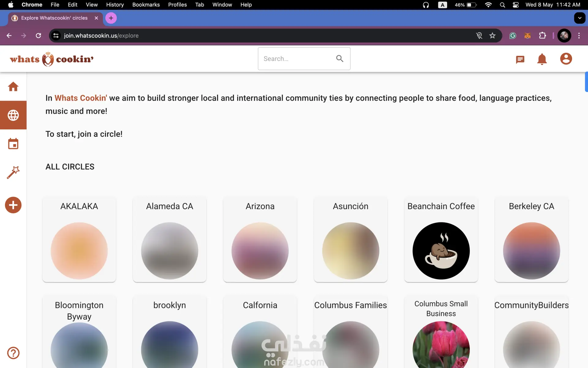588x368 pixels.
Task: Open the chat messages icon
Action: pyautogui.click(x=520, y=59)
